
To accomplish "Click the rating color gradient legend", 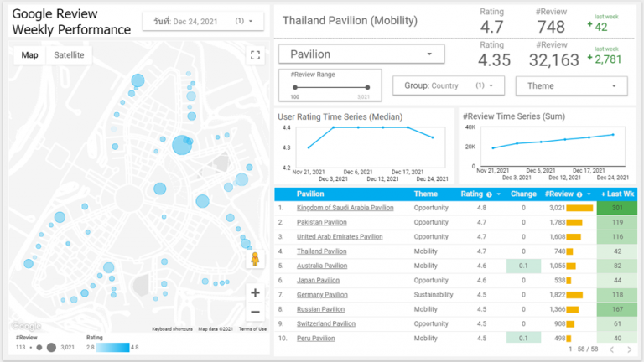I will [112, 347].
